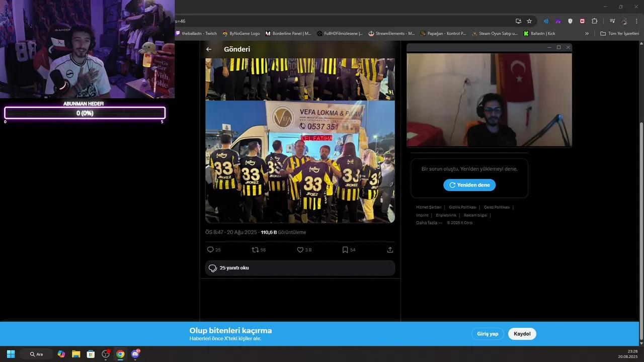Open the Chrome three-dot menu
644x362 pixels.
point(636,21)
